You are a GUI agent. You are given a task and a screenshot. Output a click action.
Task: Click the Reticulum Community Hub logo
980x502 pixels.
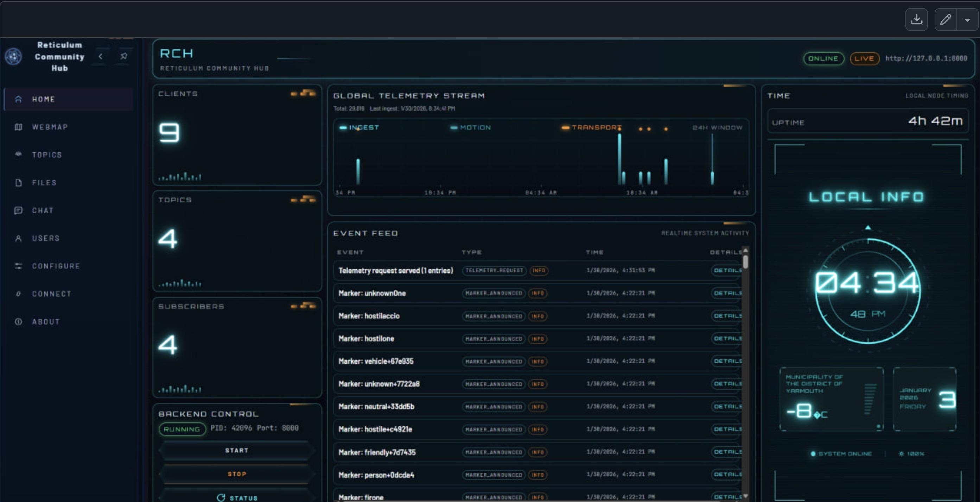coord(14,57)
